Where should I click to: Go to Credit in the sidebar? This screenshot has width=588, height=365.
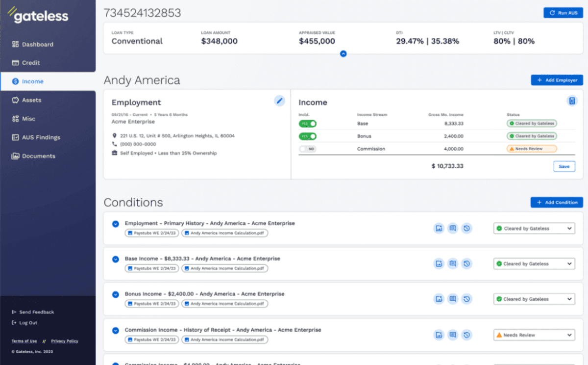[x=31, y=63]
